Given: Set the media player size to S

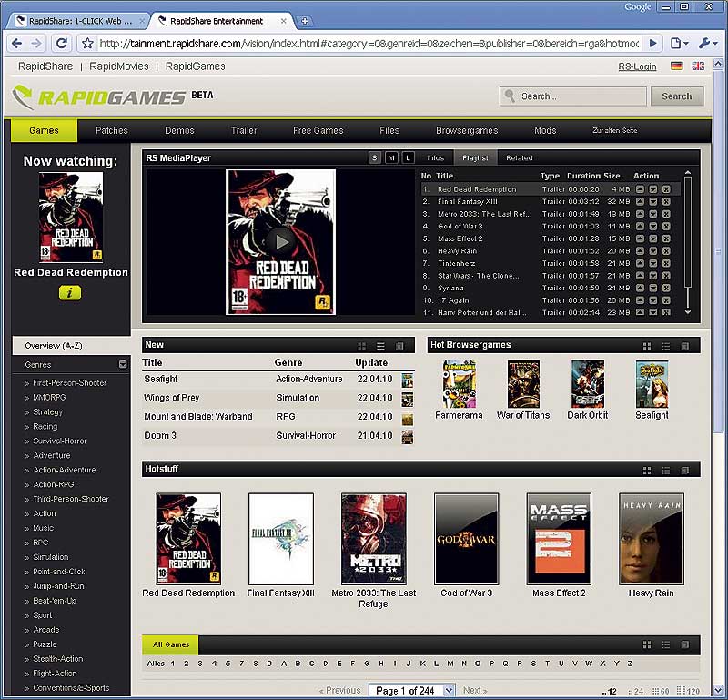Looking at the screenshot, I should click(x=375, y=157).
